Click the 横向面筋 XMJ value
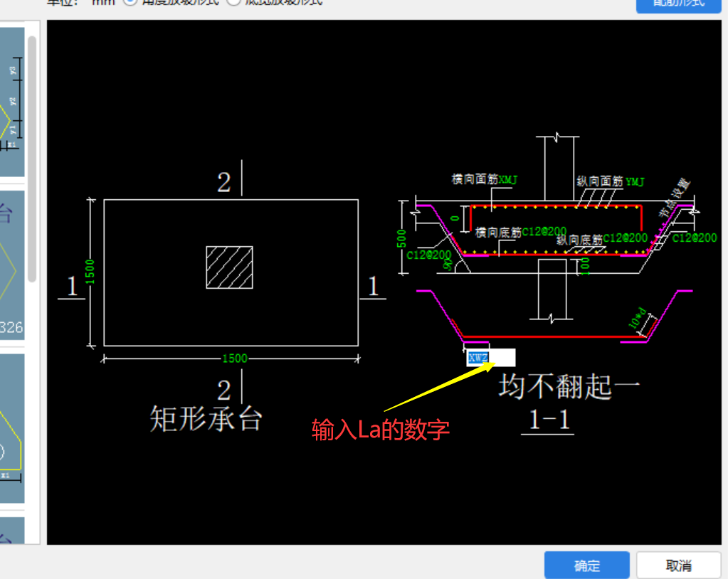728x579 pixels. (x=507, y=179)
